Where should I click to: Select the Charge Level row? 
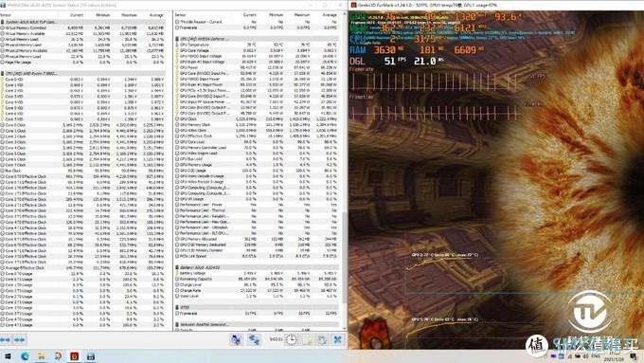coord(257,284)
